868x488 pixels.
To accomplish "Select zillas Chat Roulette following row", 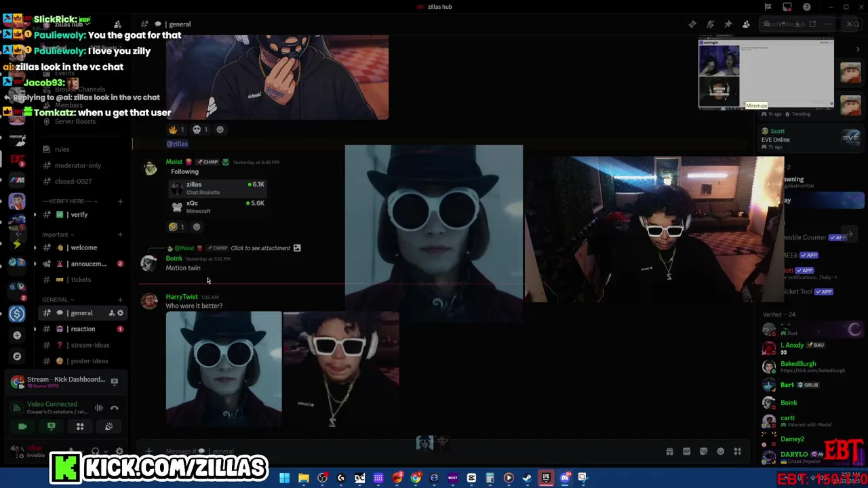I will coord(217,188).
